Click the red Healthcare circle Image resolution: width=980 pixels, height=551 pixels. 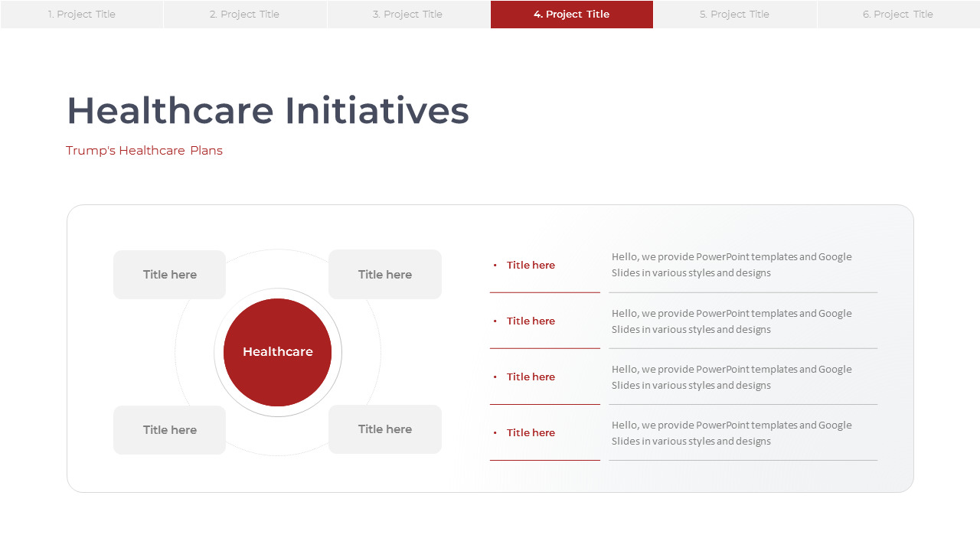point(278,352)
